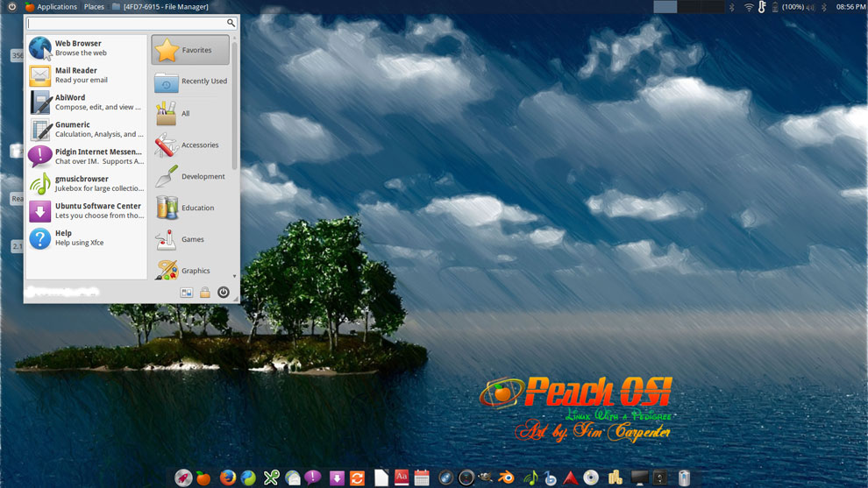
Task: Open the calendar dock icon
Action: click(x=422, y=477)
